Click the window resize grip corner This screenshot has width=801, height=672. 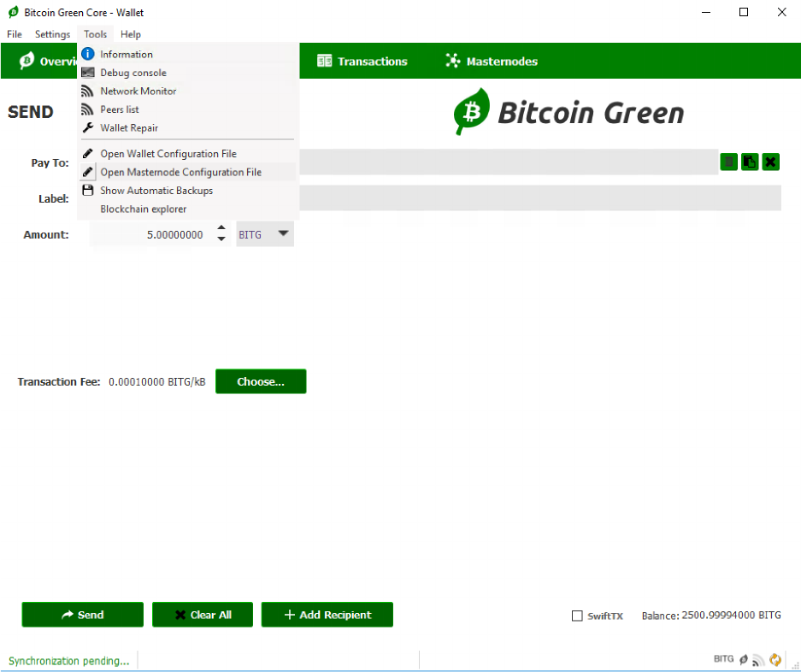[x=795, y=666]
